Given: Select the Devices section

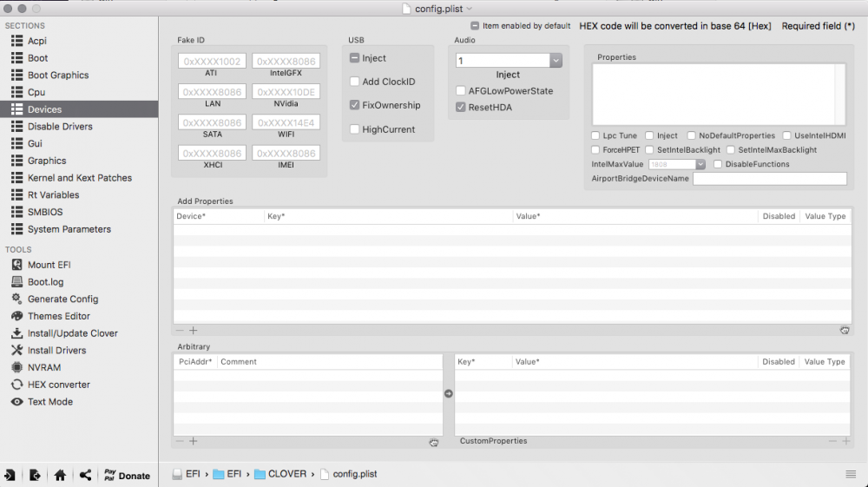Looking at the screenshot, I should (79, 109).
